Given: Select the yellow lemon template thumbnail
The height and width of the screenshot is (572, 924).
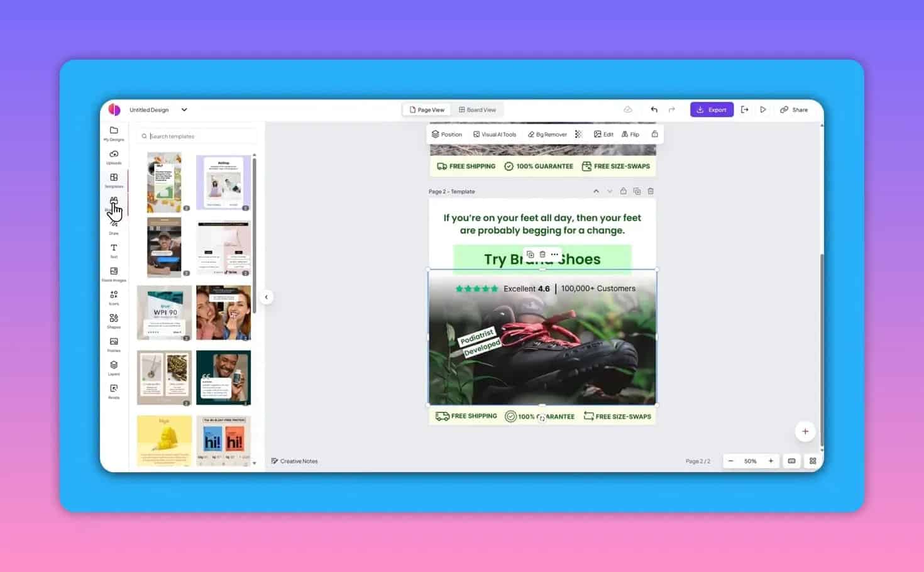Looking at the screenshot, I should pos(165,441).
